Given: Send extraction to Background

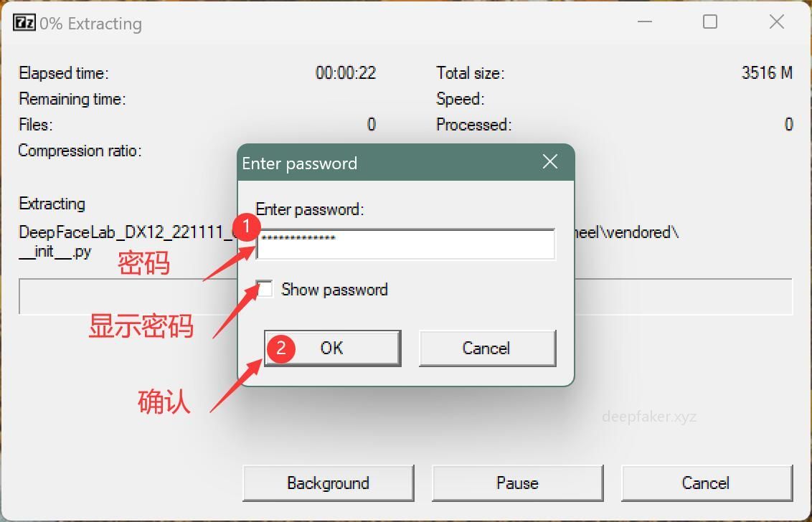Looking at the screenshot, I should (329, 483).
